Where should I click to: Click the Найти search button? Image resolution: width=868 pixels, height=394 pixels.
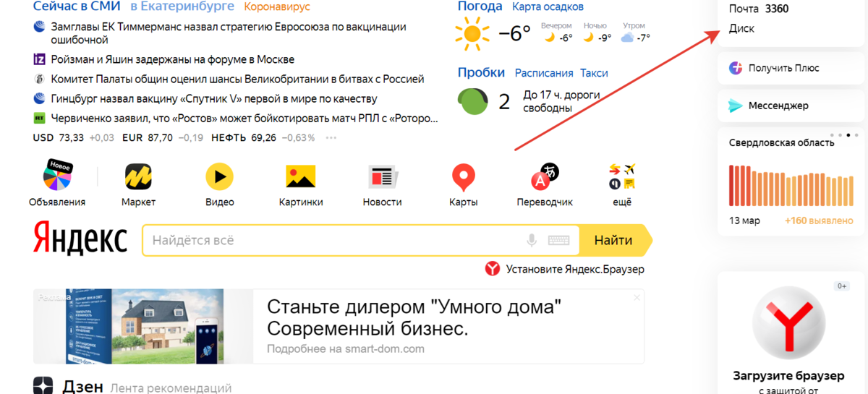(x=615, y=241)
